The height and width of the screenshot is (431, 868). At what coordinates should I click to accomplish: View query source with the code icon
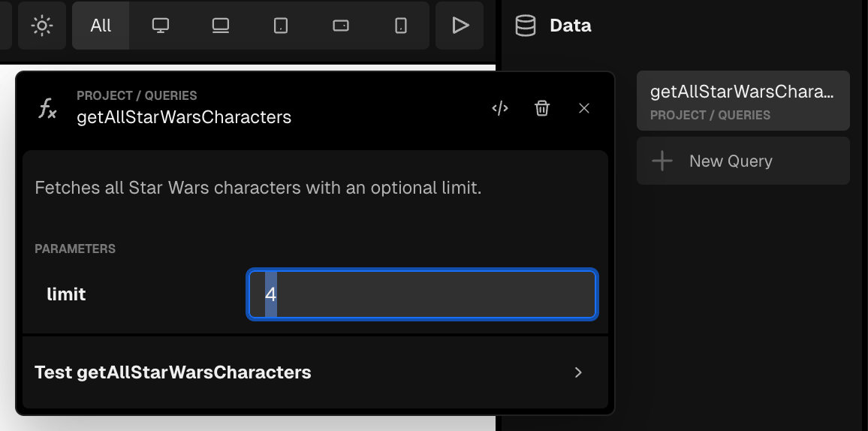pos(500,108)
